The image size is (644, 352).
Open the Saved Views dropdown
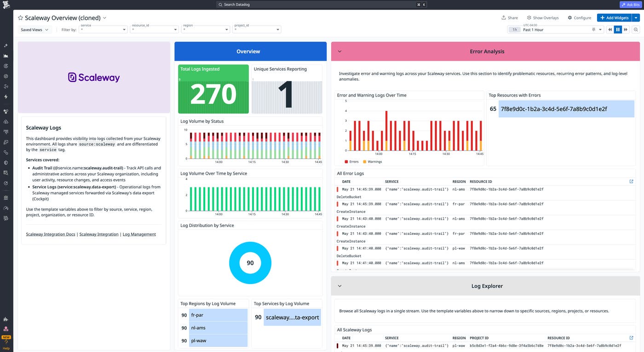tap(34, 29)
